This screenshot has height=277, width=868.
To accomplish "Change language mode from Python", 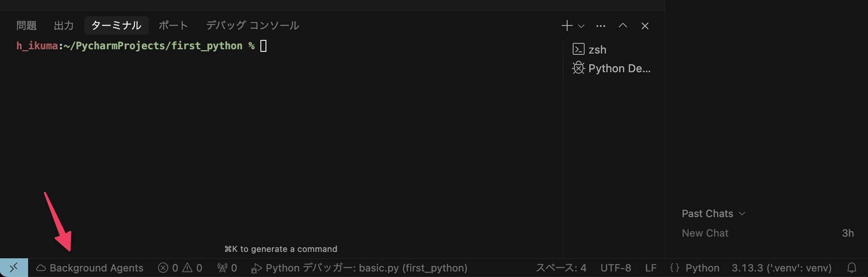I will coord(702,268).
